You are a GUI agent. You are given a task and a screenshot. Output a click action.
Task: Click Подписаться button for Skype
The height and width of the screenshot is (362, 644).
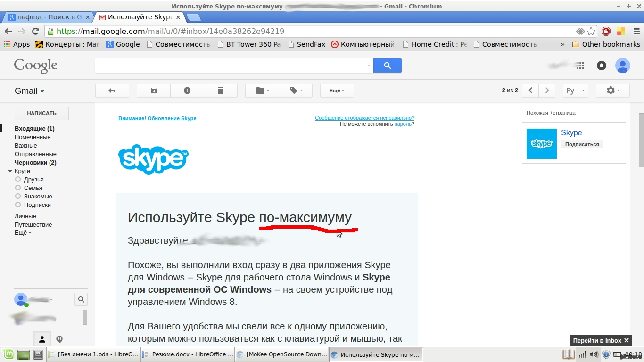pyautogui.click(x=582, y=144)
